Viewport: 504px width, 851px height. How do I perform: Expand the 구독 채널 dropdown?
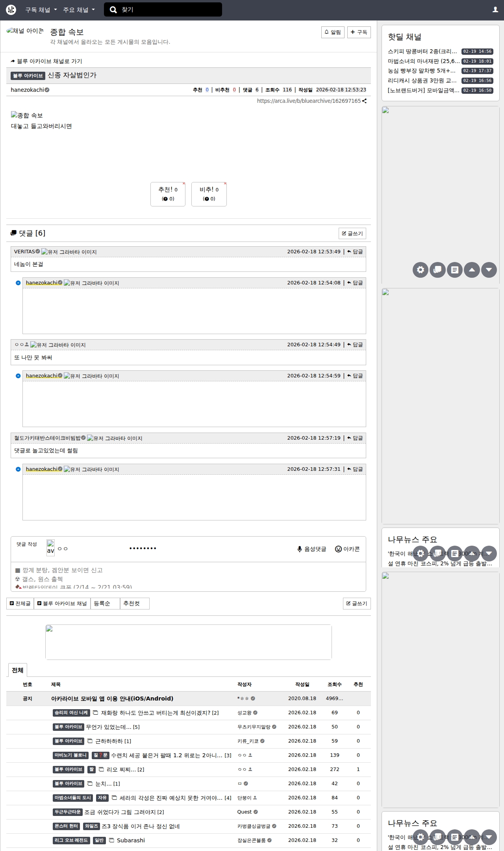pyautogui.click(x=41, y=10)
